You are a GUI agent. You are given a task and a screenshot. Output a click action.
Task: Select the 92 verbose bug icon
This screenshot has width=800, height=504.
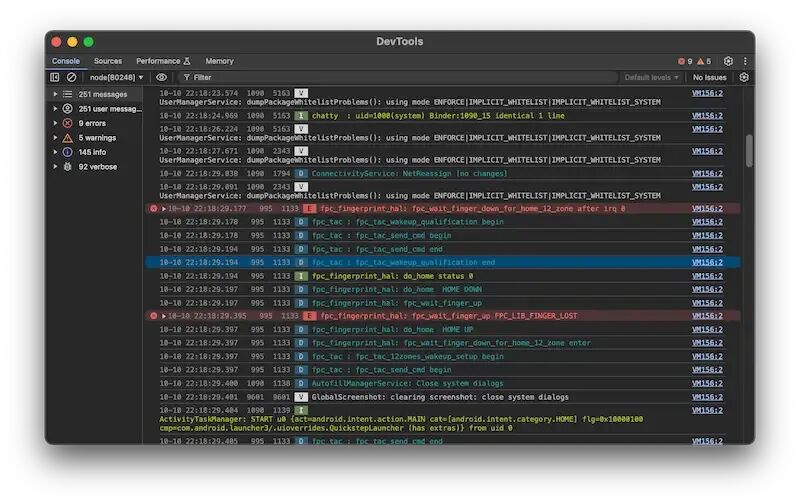[x=67, y=167]
